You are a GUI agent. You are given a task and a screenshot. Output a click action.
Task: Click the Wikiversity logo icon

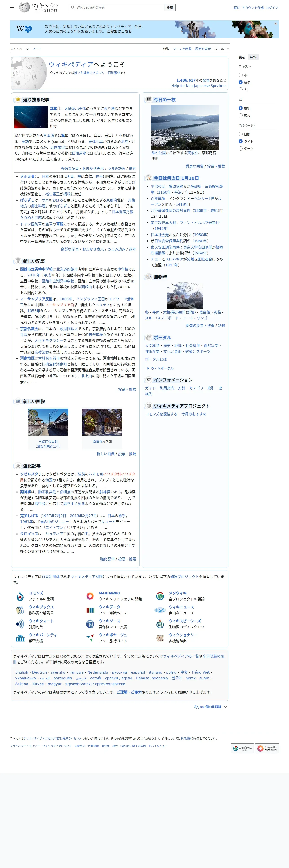pos(20,638)
